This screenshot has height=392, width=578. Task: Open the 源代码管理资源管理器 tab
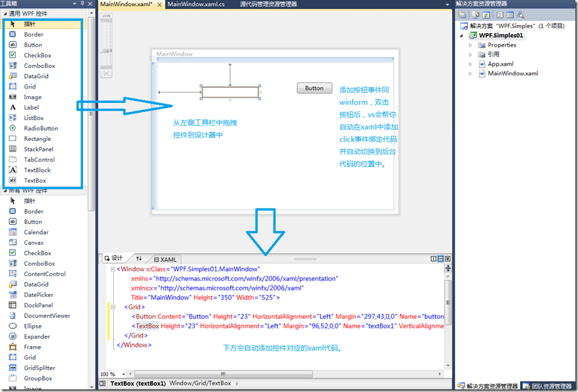click(269, 5)
